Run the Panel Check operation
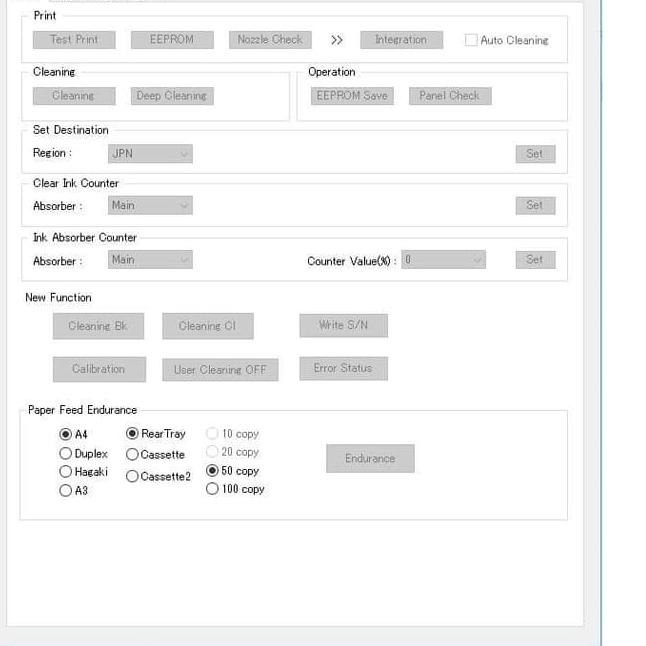This screenshot has height=646, width=646. pos(449,96)
